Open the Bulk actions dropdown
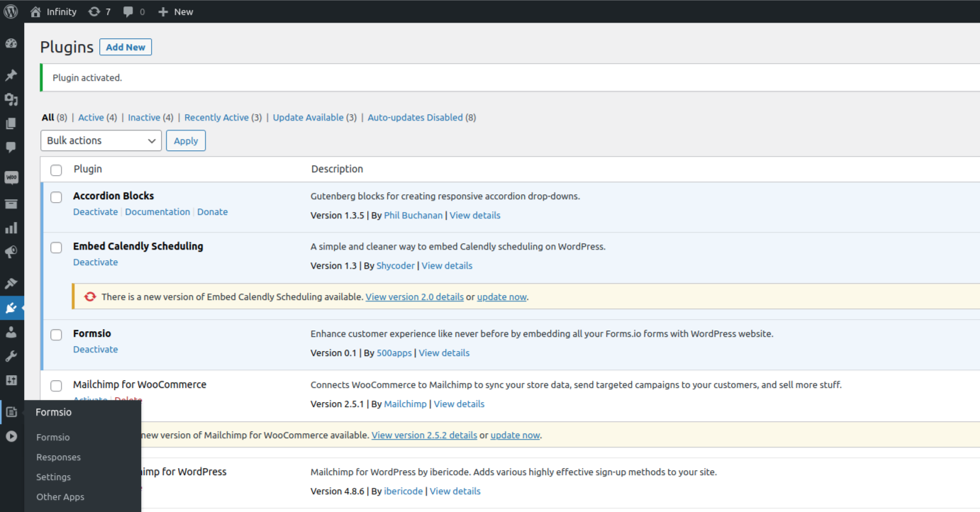Image resolution: width=980 pixels, height=512 pixels. click(x=101, y=140)
